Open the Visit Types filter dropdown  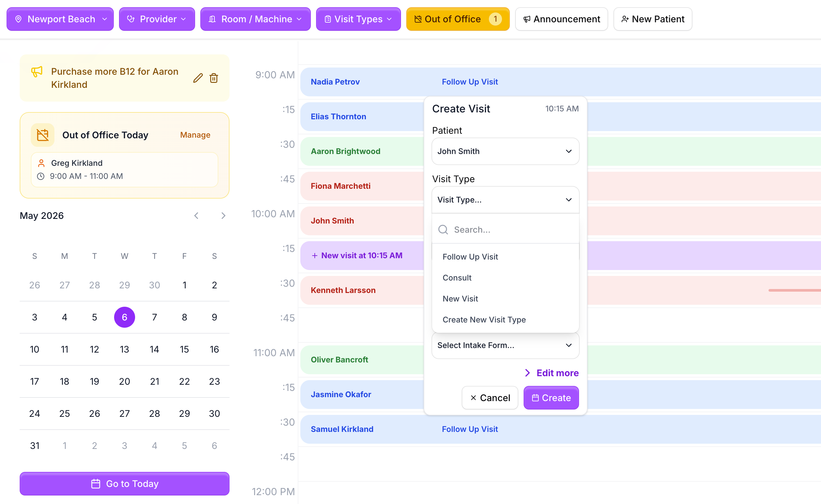[x=358, y=19]
